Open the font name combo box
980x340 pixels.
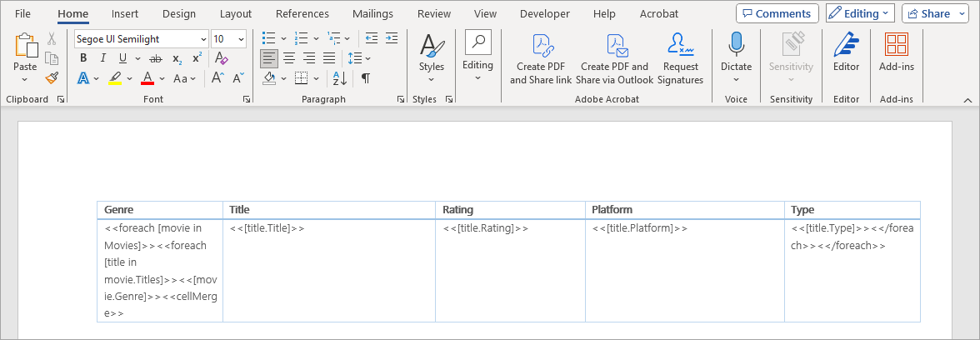tap(142, 38)
